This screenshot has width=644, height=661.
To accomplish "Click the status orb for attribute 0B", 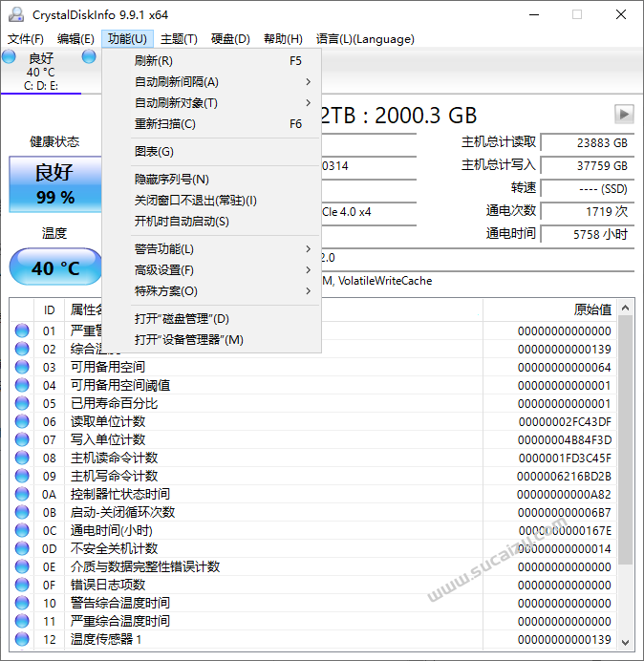I will click(x=22, y=512).
